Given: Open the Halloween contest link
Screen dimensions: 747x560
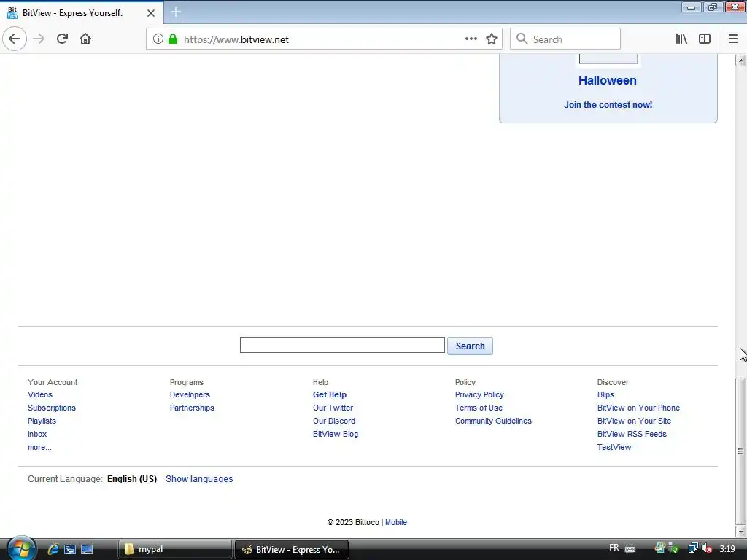Looking at the screenshot, I should (x=608, y=80).
